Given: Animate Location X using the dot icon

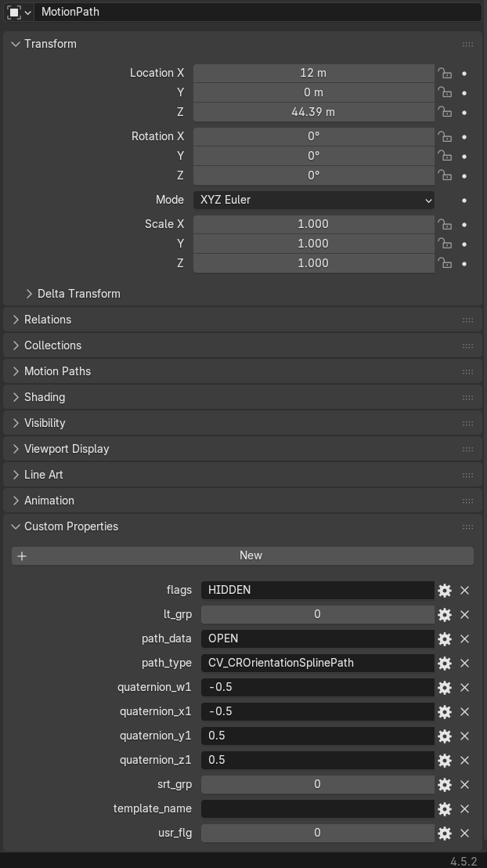Looking at the screenshot, I should [464, 73].
